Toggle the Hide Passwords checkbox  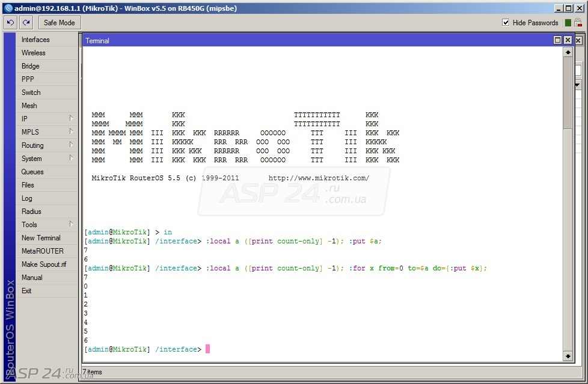coord(506,22)
